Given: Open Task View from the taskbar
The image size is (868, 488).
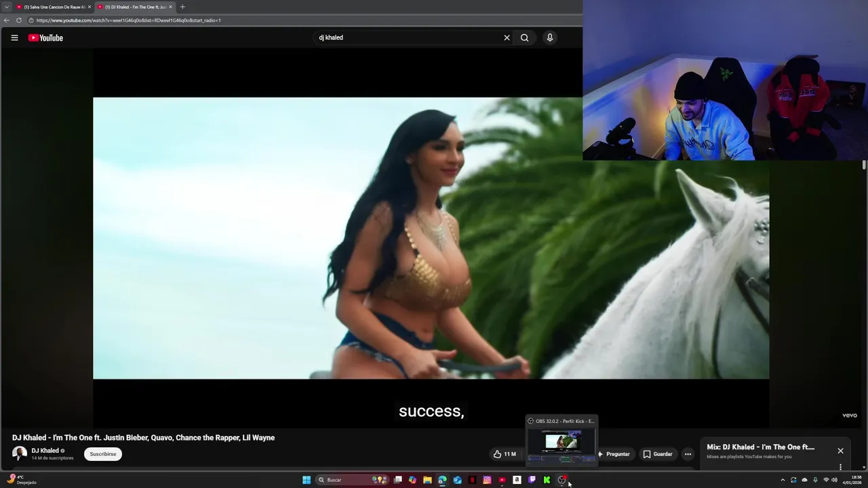Looking at the screenshot, I should click(398, 480).
